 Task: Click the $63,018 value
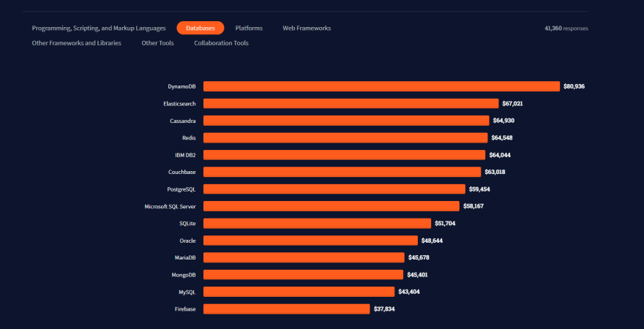click(495, 173)
